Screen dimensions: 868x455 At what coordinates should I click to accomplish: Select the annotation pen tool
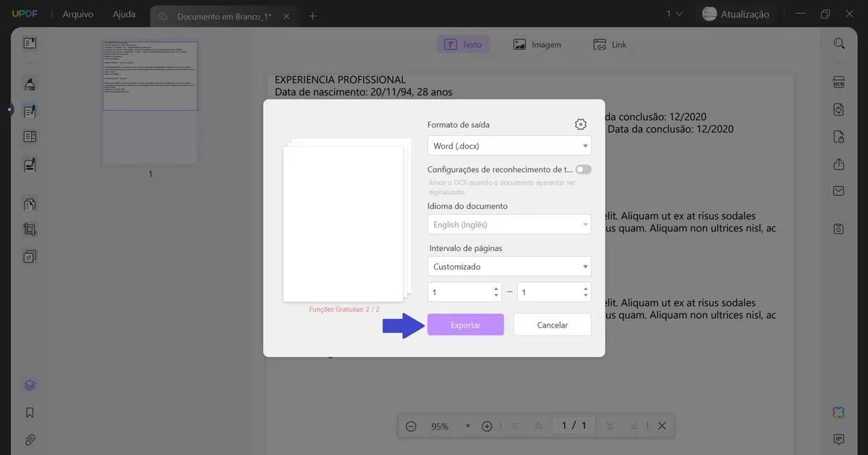coord(29,84)
